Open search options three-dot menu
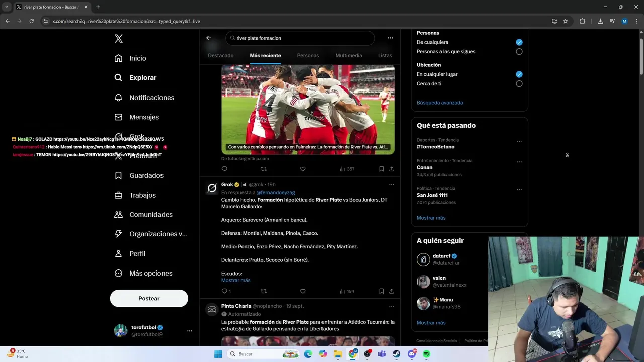The image size is (644, 362). tap(390, 38)
